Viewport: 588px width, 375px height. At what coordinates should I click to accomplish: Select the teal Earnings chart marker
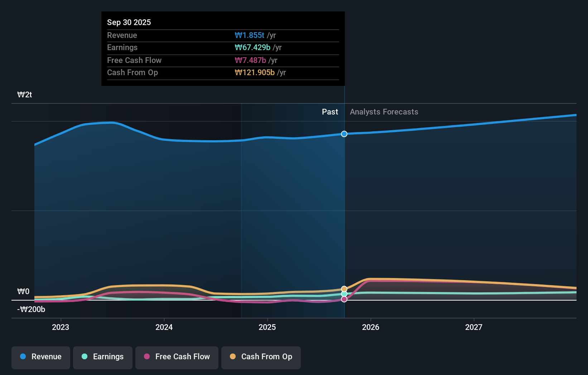[x=344, y=294]
